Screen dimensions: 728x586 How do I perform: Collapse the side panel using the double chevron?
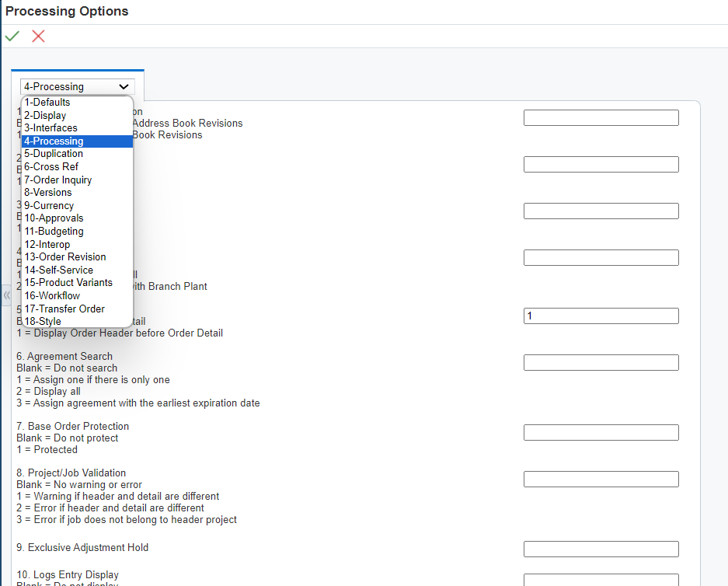pyautogui.click(x=6, y=295)
